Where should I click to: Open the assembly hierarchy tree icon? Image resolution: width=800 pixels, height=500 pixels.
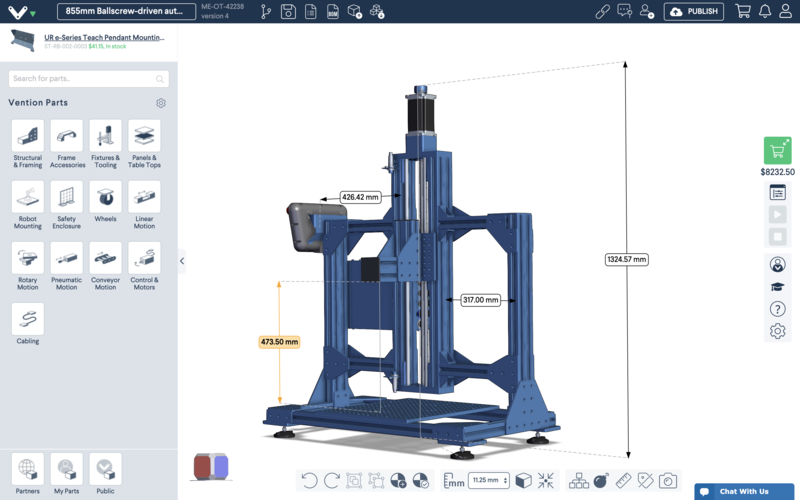(579, 481)
